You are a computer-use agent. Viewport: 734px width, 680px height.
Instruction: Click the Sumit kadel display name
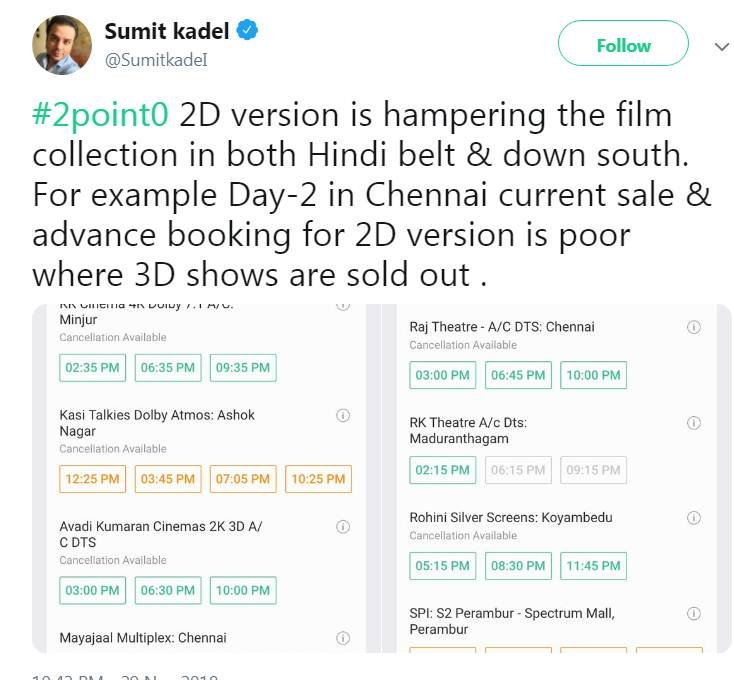(x=167, y=31)
